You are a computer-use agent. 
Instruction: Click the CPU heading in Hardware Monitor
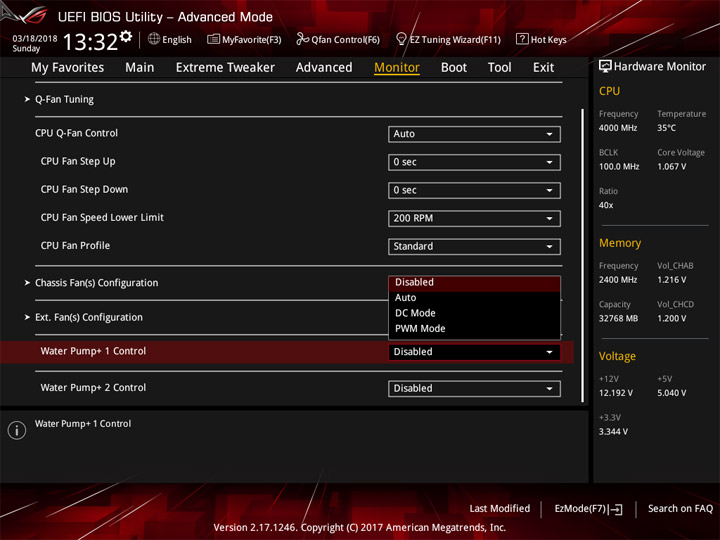click(609, 91)
